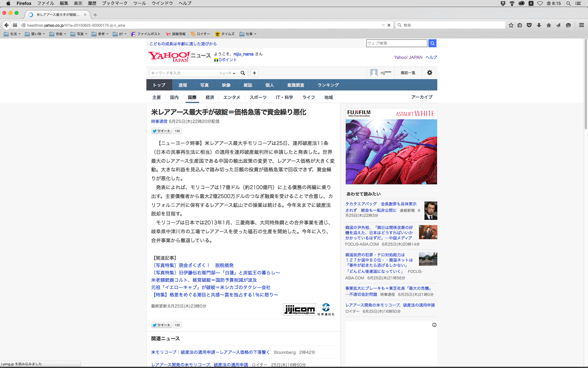Open the downloads arrow icon
Screen dimensions: 588x368
point(539,25)
